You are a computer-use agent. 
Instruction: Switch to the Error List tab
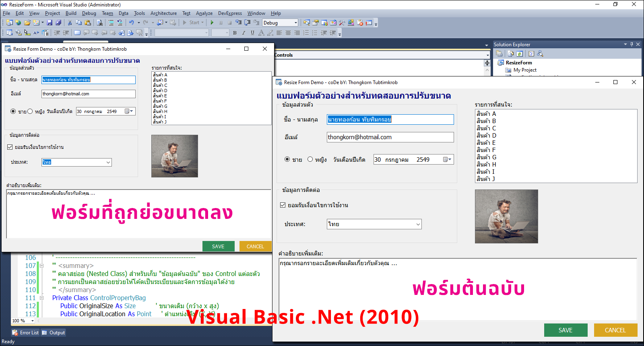pos(25,333)
